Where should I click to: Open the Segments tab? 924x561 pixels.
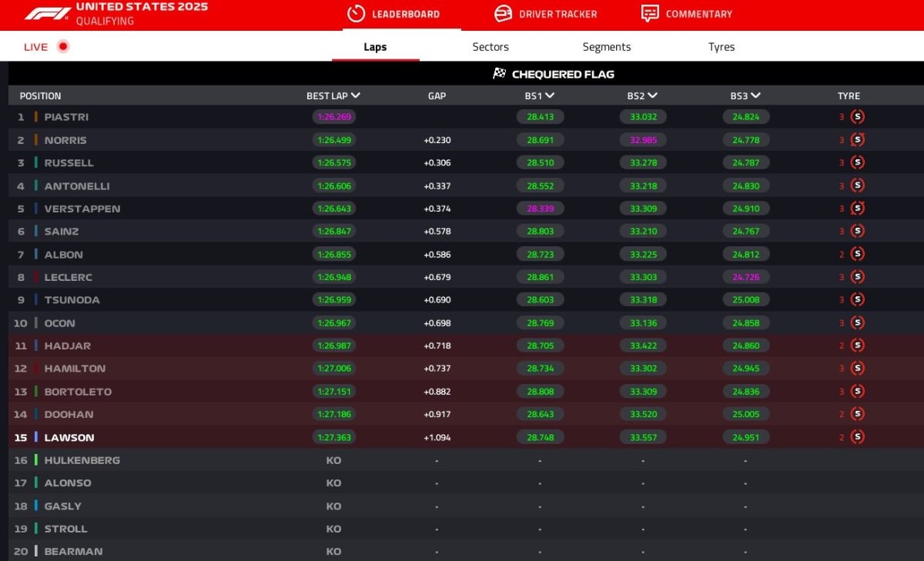point(606,47)
